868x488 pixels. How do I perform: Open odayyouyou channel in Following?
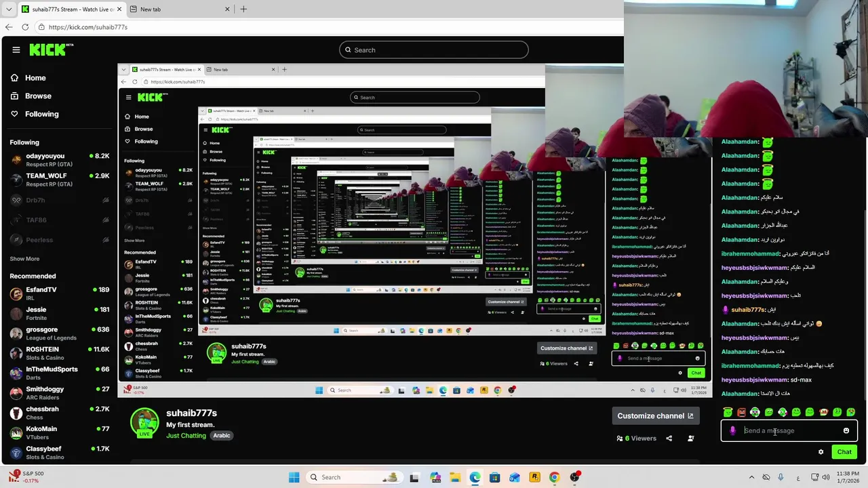[60, 160]
